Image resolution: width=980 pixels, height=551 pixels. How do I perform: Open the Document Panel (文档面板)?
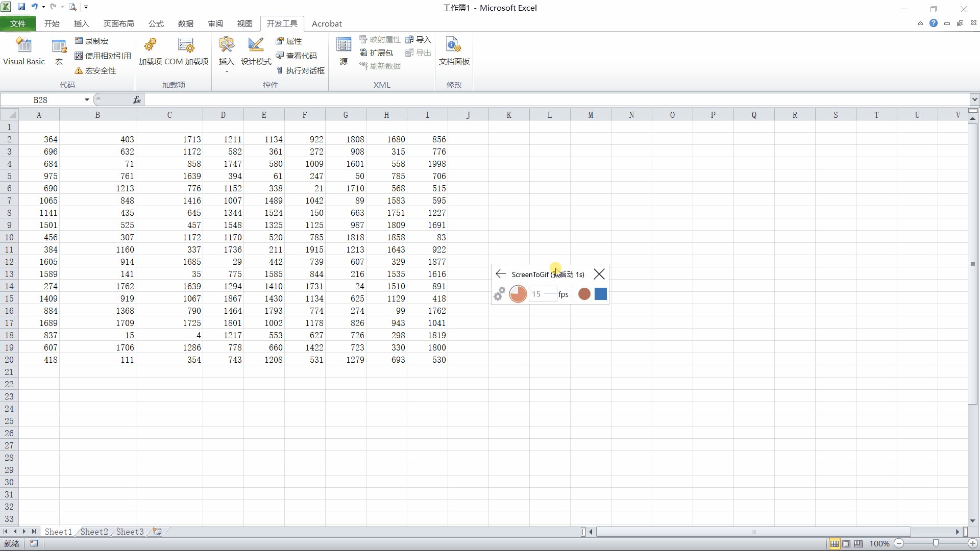coord(454,52)
